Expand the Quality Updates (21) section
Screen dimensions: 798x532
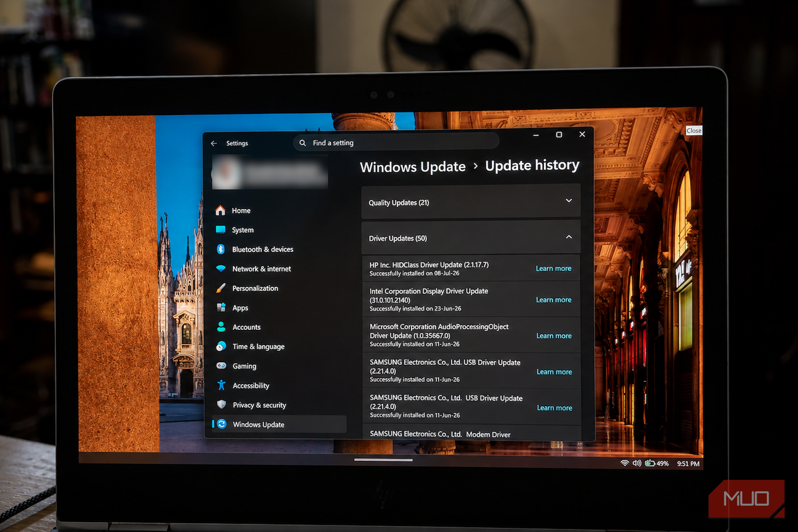click(471, 202)
